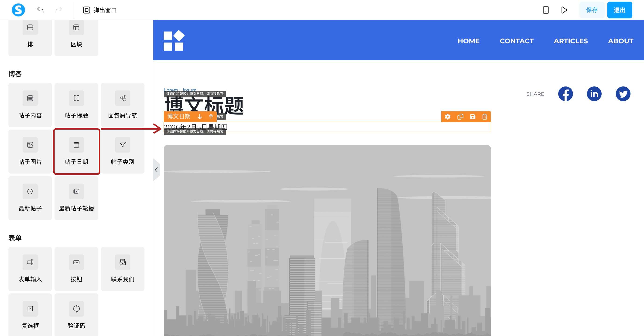Select the city skyline post image
Screen dimensions: 644x336
pos(327,240)
